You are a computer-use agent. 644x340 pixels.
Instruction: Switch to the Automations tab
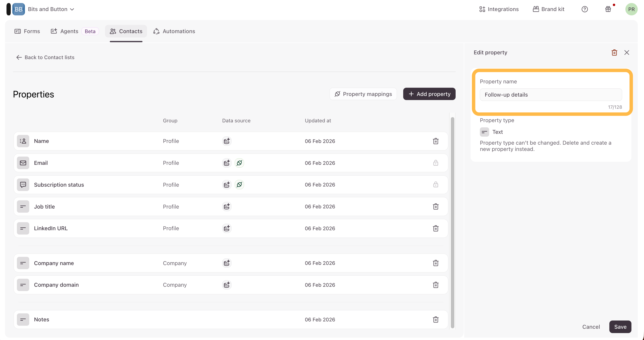(174, 31)
